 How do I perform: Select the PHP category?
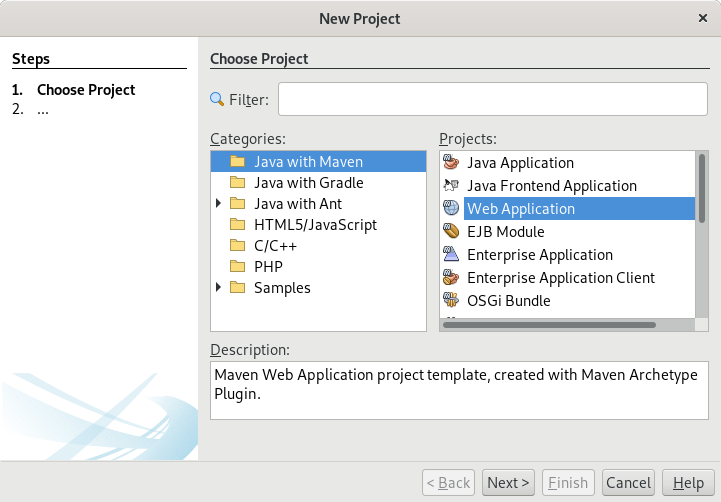coord(268,267)
